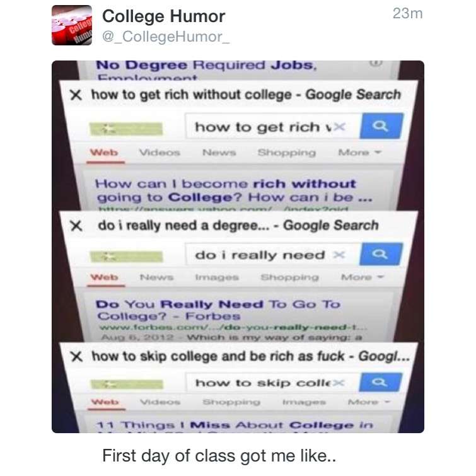Expand the More dropdown in the second tab

[363, 277]
